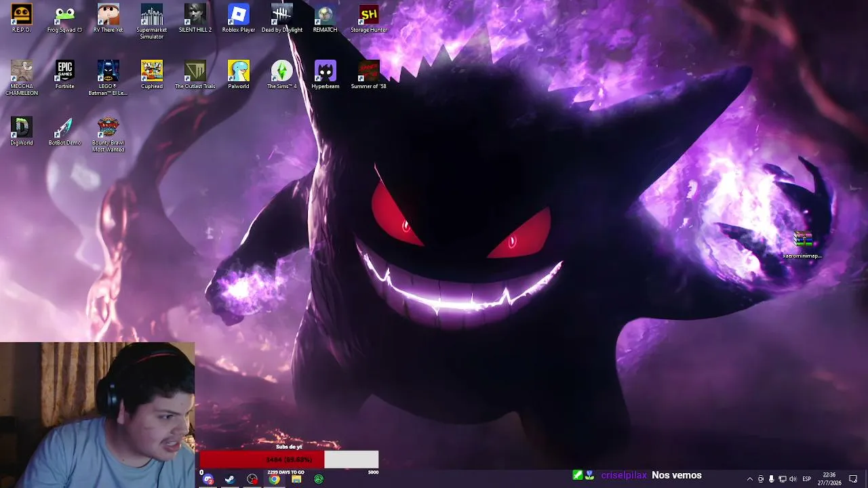Select the LEGO Batman shortcut
The image size is (868, 488).
[x=108, y=78]
